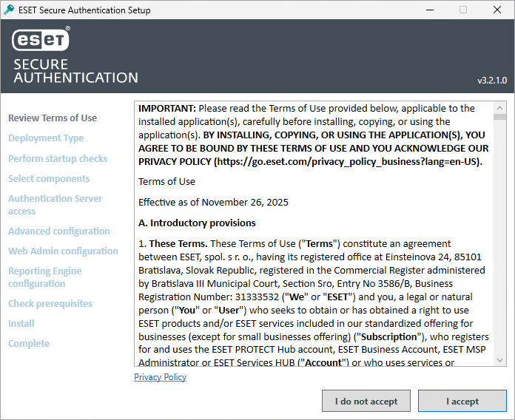Click the ESET logo in the header
Viewport: 515px width, 420px height.
coord(41,39)
